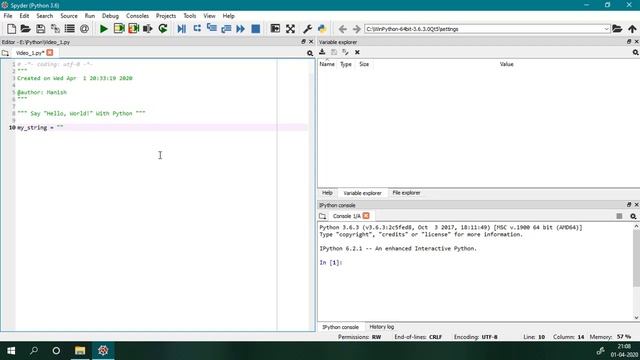This screenshot has width=640, height=360.
Task: Switch to the History log tab
Action: [x=382, y=327]
